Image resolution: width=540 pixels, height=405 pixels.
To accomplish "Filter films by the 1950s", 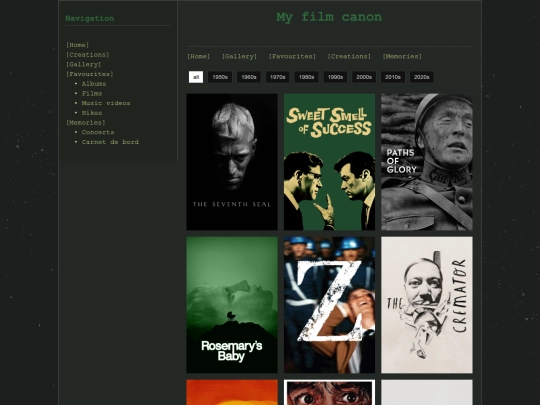I will [220, 77].
